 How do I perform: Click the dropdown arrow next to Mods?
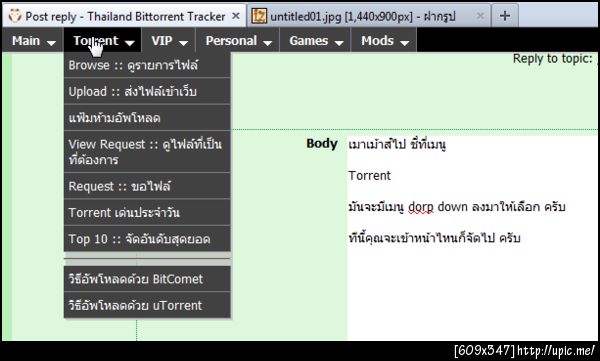tap(404, 43)
